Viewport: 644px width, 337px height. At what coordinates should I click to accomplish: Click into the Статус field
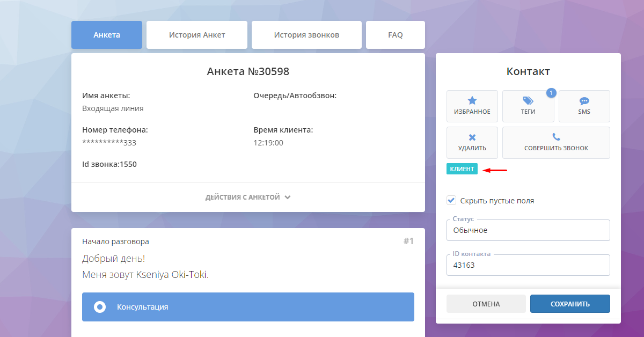coord(528,230)
